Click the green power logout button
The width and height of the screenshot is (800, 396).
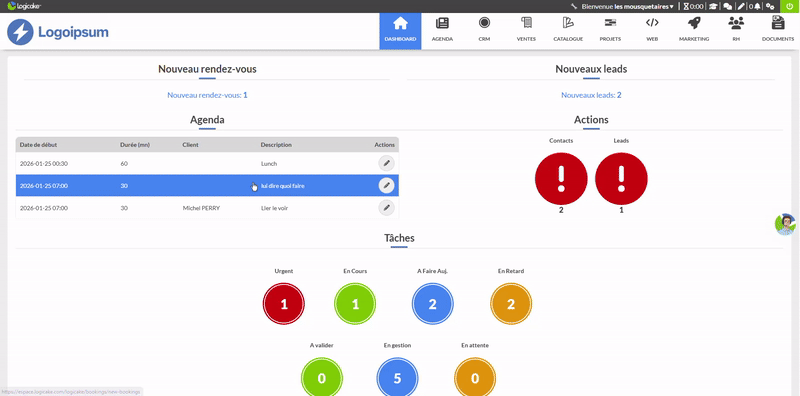click(790, 6)
